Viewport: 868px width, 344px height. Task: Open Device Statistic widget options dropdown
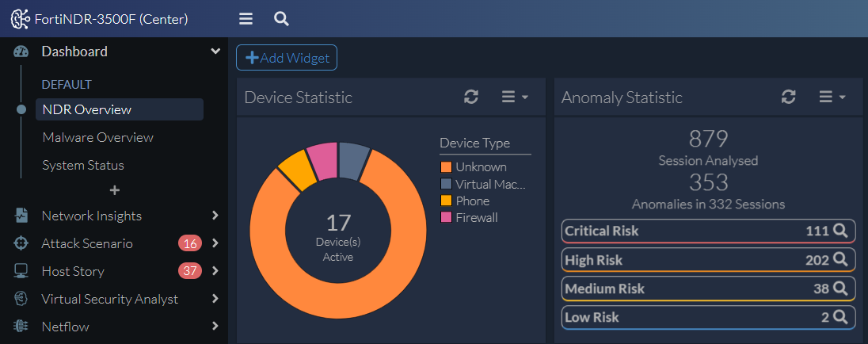pyautogui.click(x=515, y=97)
